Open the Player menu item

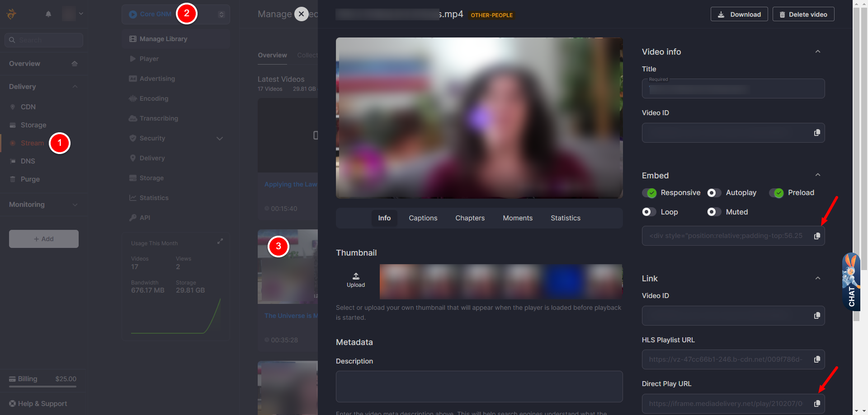pyautogui.click(x=149, y=59)
